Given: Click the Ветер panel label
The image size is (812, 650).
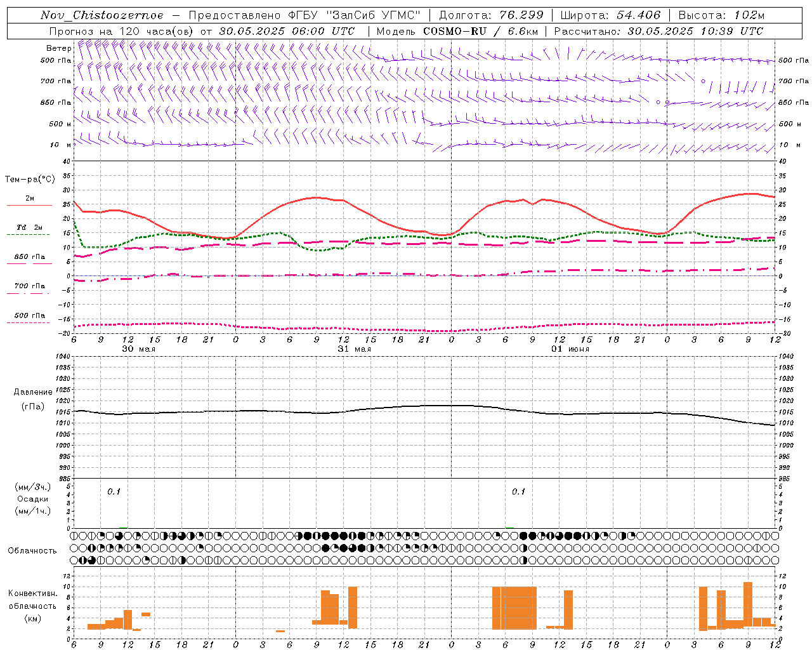Looking at the screenshot, I should pos(58,48).
